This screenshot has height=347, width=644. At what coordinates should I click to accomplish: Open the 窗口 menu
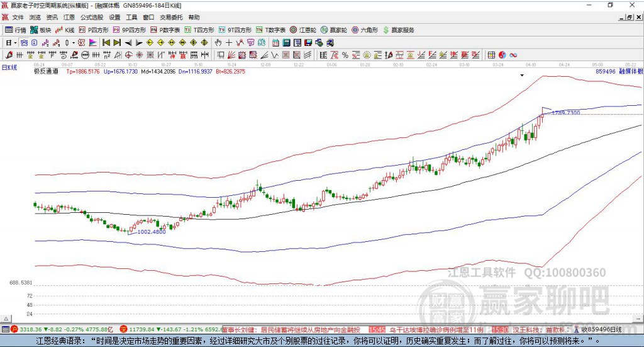click(x=148, y=17)
